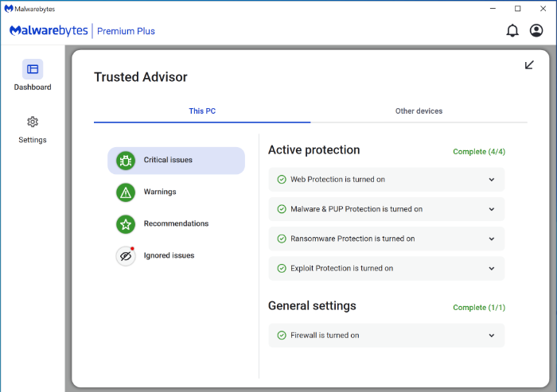Select the Warnings label
Screen dimensions: 557x392
pyautogui.click(x=160, y=192)
